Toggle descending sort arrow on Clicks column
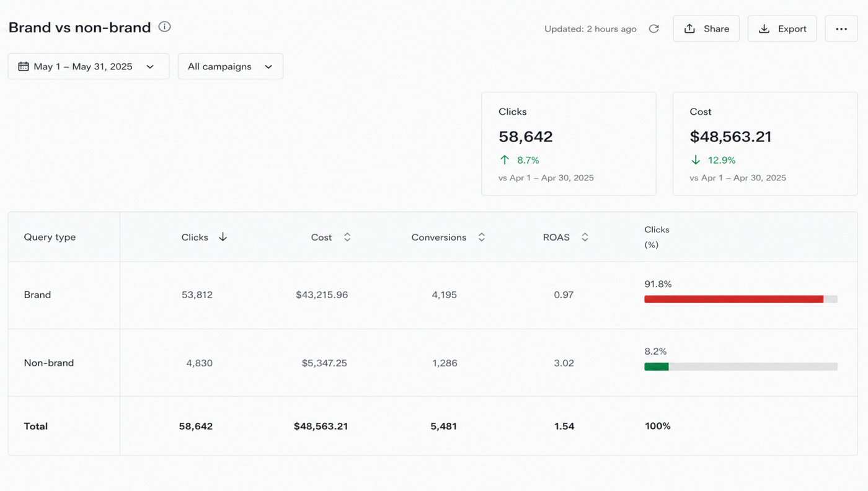The width and height of the screenshot is (868, 491). point(223,237)
